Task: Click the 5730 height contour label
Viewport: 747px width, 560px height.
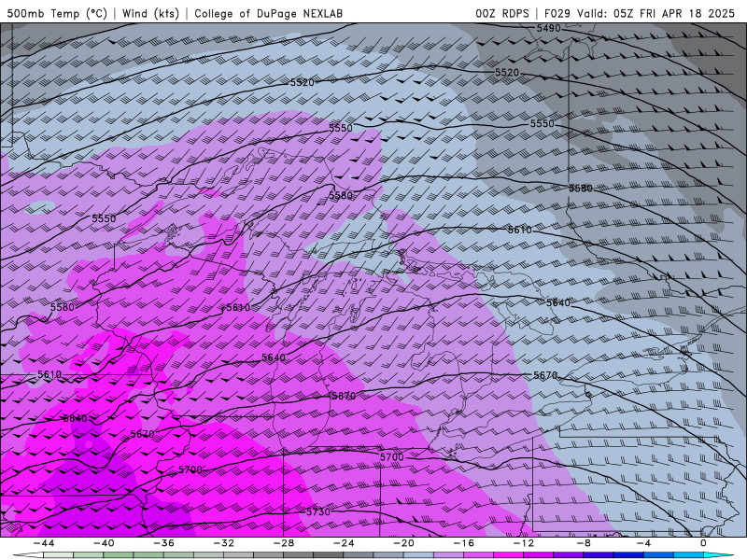Action: click(317, 511)
